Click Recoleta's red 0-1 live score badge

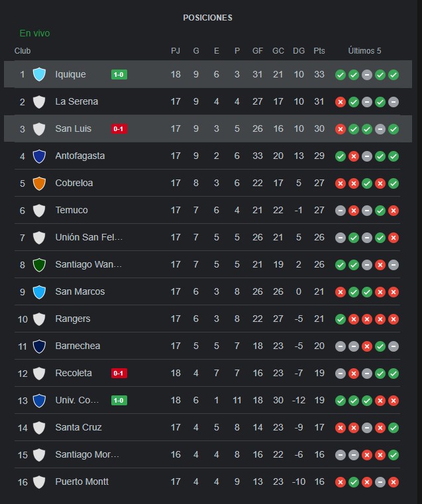119,373
